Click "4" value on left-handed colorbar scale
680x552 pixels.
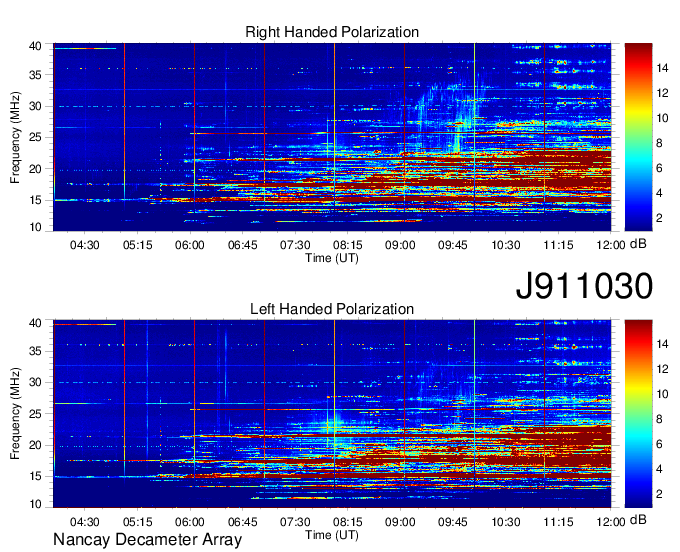coord(659,469)
